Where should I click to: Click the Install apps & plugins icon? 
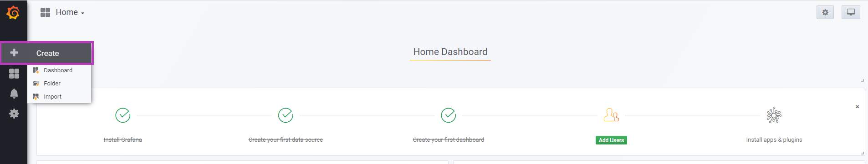click(774, 115)
